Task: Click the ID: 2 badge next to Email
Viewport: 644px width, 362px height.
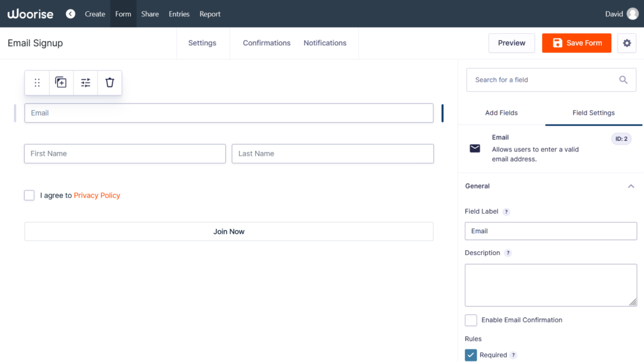Action: [621, 138]
